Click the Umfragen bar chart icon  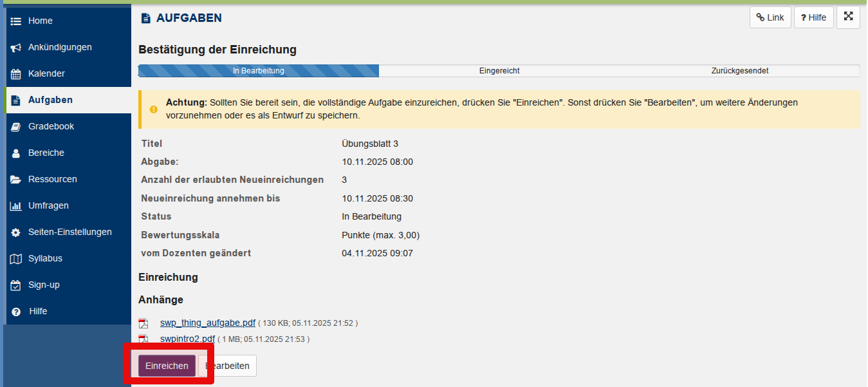click(x=16, y=206)
